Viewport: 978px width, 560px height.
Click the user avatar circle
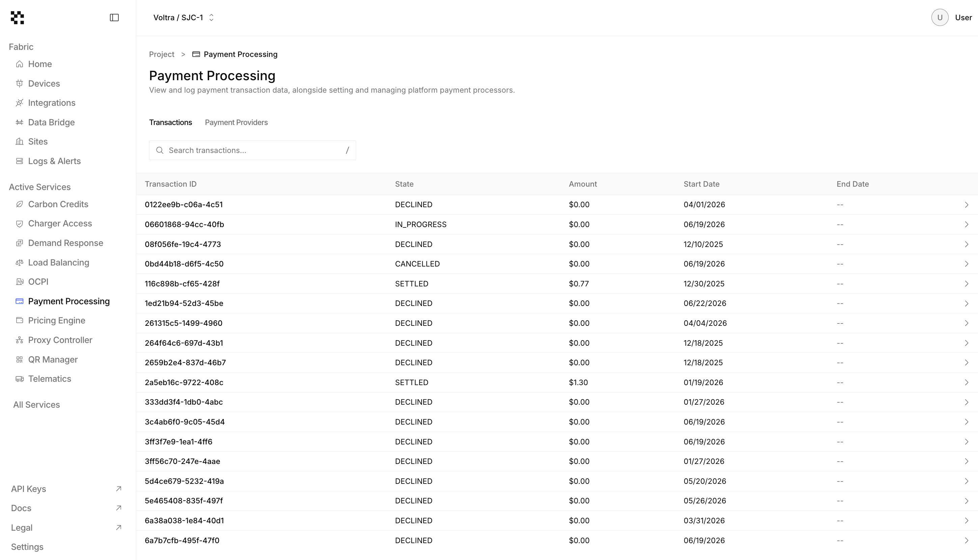point(940,18)
